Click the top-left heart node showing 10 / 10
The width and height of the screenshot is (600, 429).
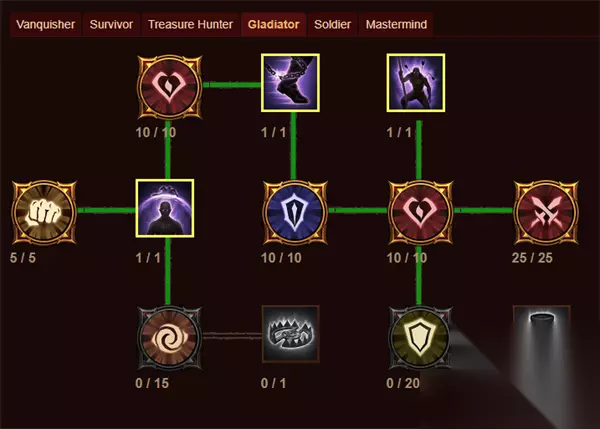(x=170, y=86)
